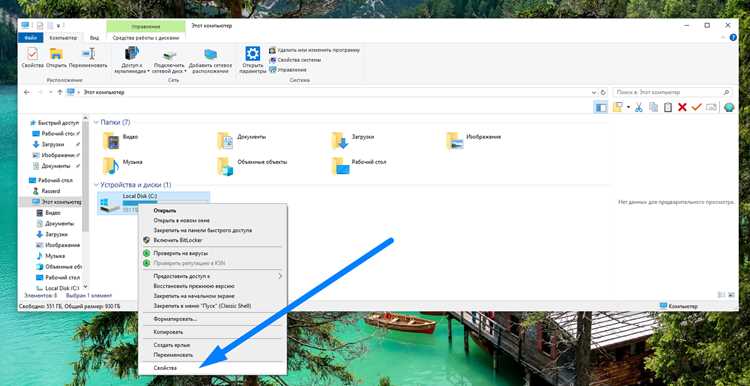750x386 pixels.
Task: Click Свойства системы in ribbon
Action: (x=295, y=60)
